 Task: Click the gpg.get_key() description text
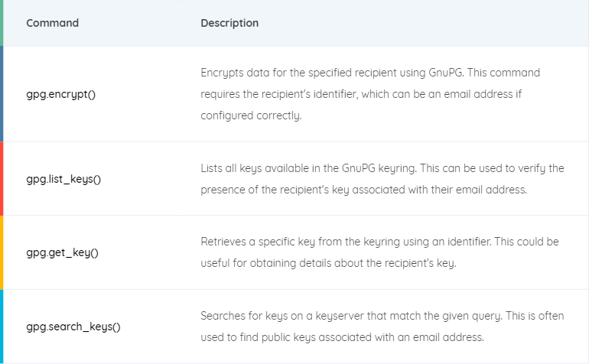[379, 252]
